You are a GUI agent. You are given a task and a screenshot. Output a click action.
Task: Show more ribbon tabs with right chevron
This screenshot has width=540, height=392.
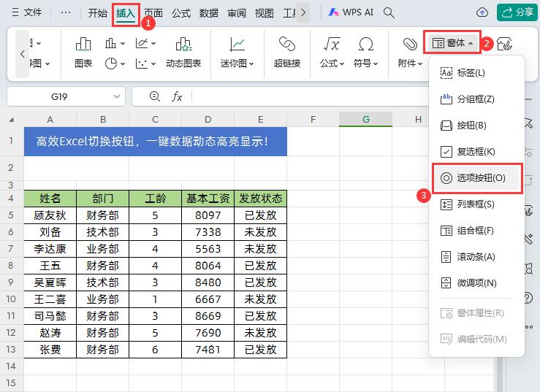pyautogui.click(x=303, y=12)
